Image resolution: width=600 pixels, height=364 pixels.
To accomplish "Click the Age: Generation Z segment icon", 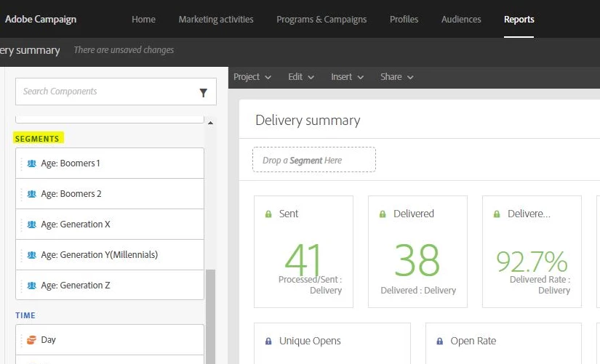I will (x=32, y=286).
